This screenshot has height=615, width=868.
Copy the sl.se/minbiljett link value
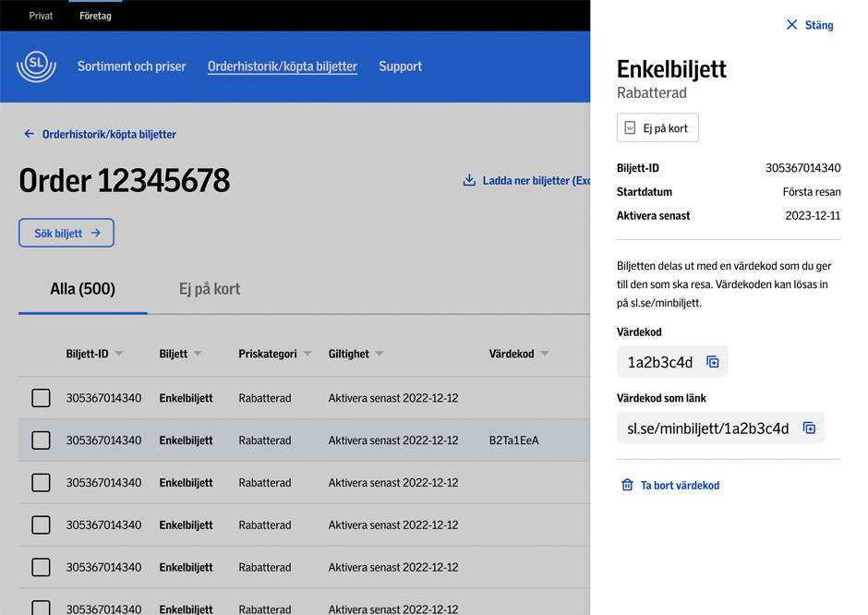click(x=809, y=428)
